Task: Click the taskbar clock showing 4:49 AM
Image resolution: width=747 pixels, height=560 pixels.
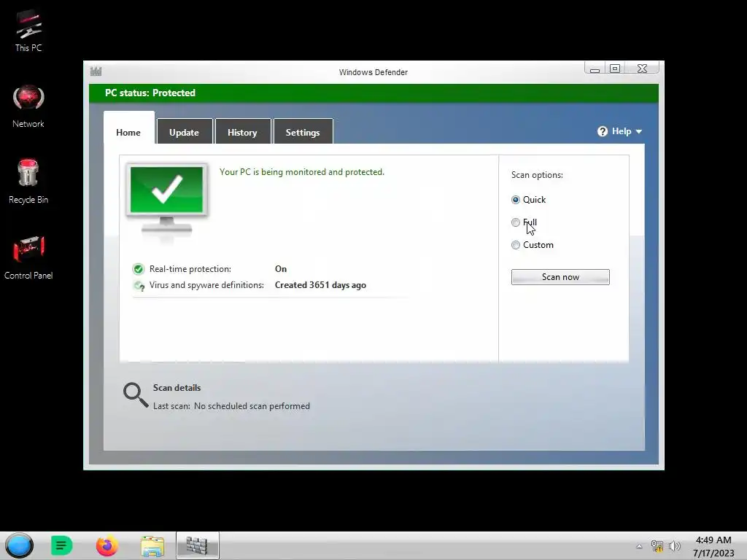Action: (x=713, y=540)
